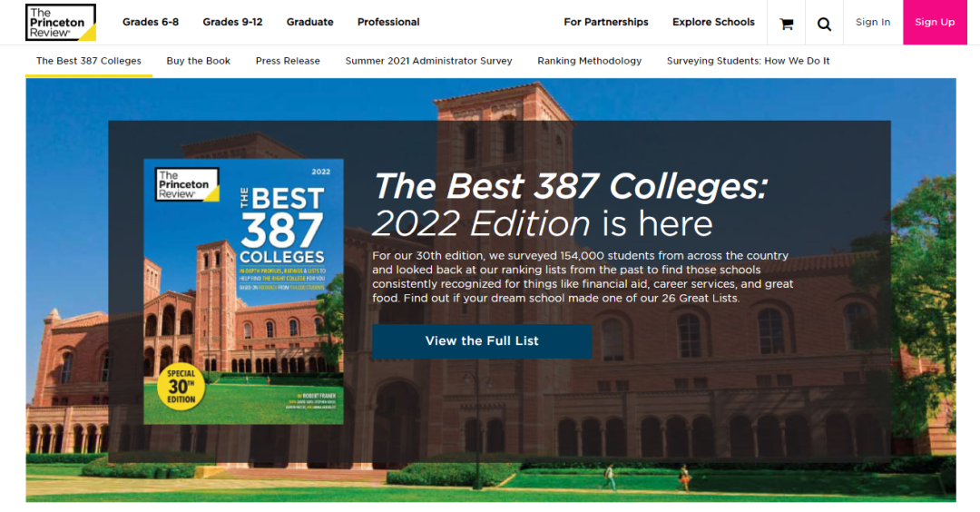Click The Princeton Review logo
980x512 pixels.
[61, 23]
